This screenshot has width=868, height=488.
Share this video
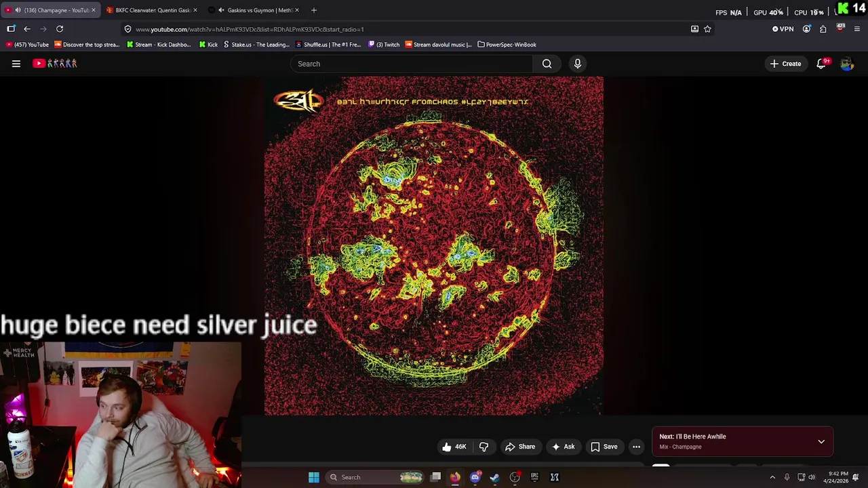pos(520,447)
